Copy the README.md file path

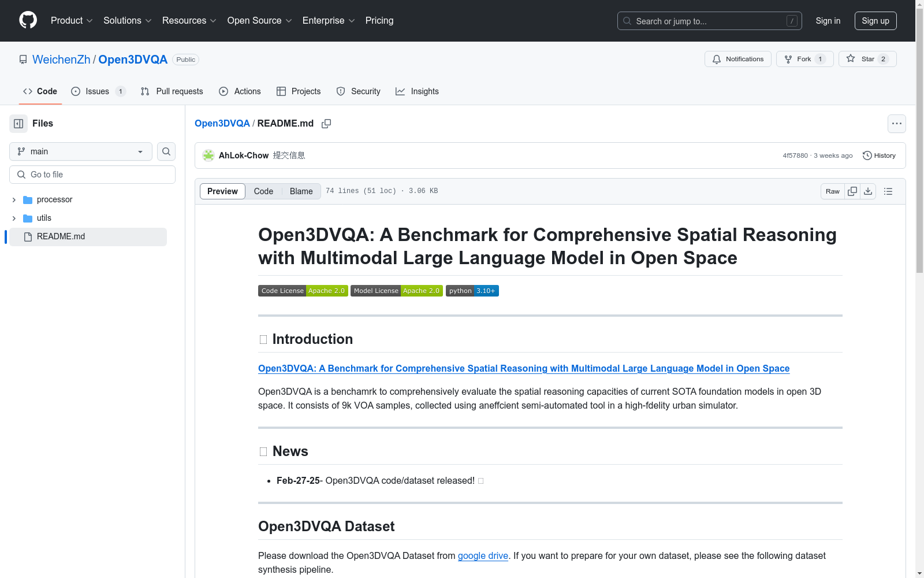(326, 124)
